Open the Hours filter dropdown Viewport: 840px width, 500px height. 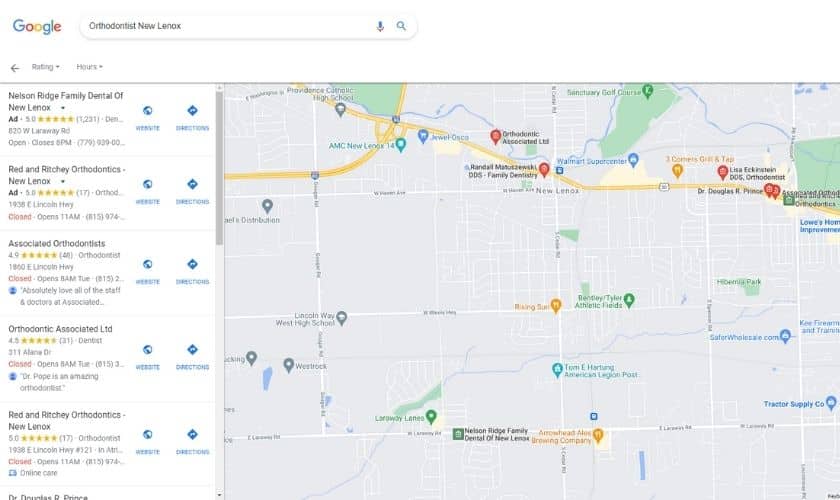89,67
